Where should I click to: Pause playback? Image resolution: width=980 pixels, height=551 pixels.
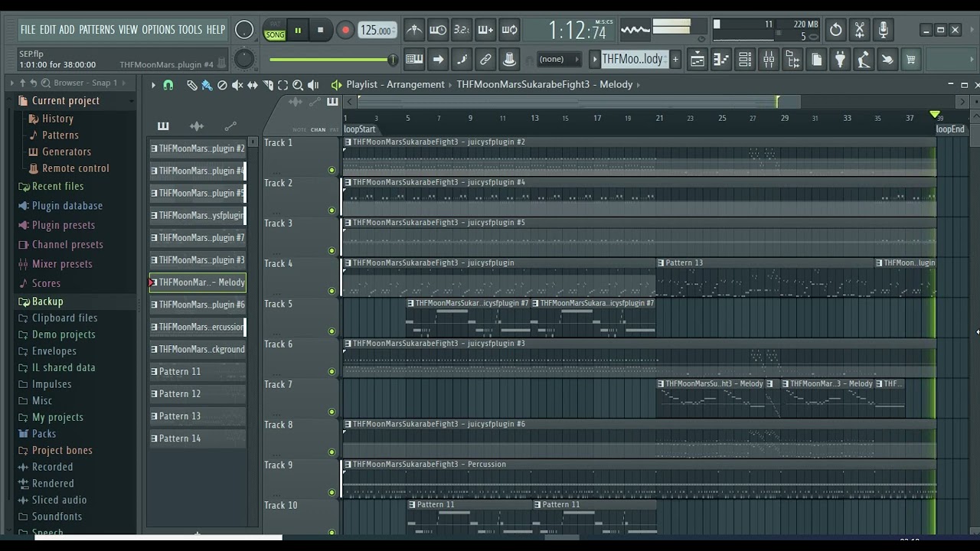coord(298,31)
